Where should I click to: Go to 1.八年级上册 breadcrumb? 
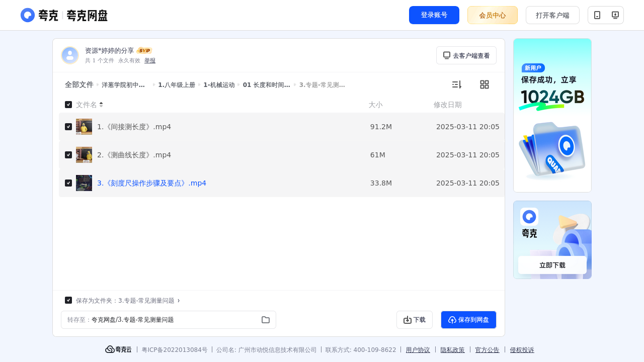coord(177,85)
